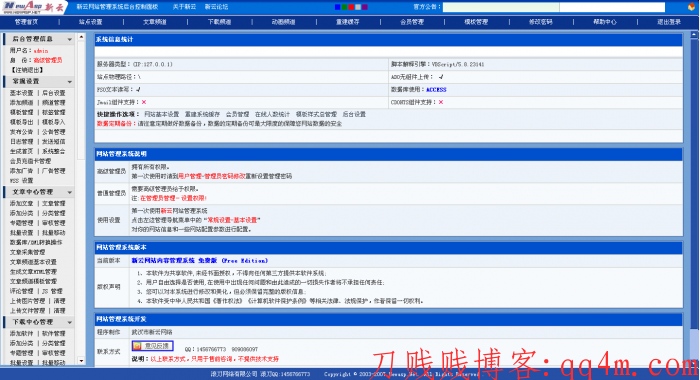Open the 新云论坛 header link

pos(217,7)
